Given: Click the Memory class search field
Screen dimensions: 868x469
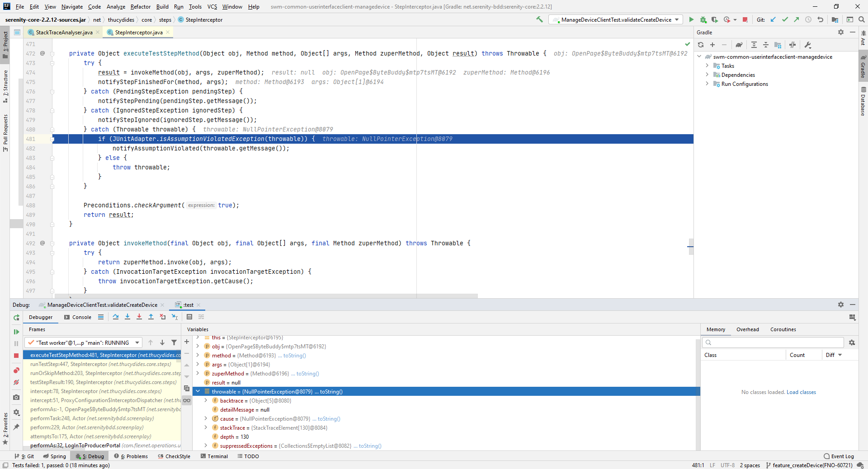Looking at the screenshot, I should click(773, 342).
